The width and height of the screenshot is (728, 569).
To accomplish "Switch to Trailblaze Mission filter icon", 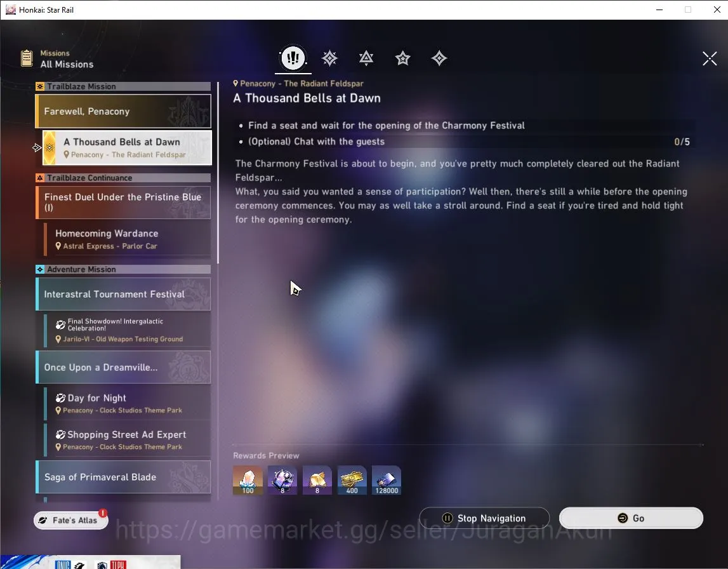I will (x=329, y=58).
